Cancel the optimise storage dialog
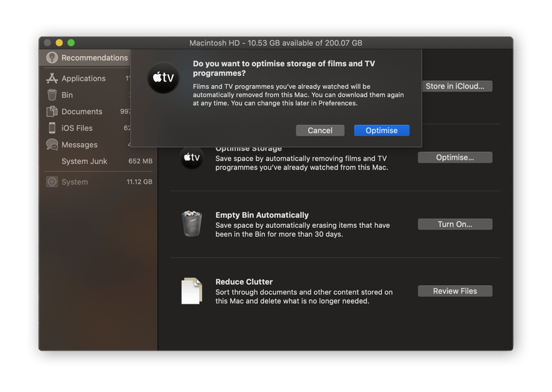552x392 pixels. click(320, 130)
